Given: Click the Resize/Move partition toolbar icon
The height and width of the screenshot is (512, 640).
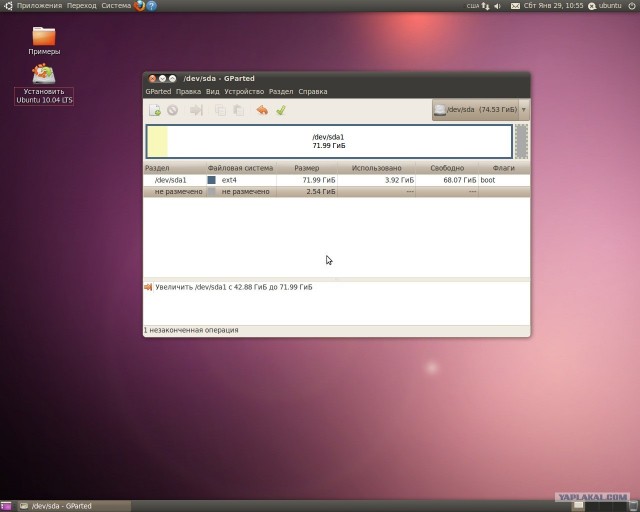Looking at the screenshot, I should 196,110.
